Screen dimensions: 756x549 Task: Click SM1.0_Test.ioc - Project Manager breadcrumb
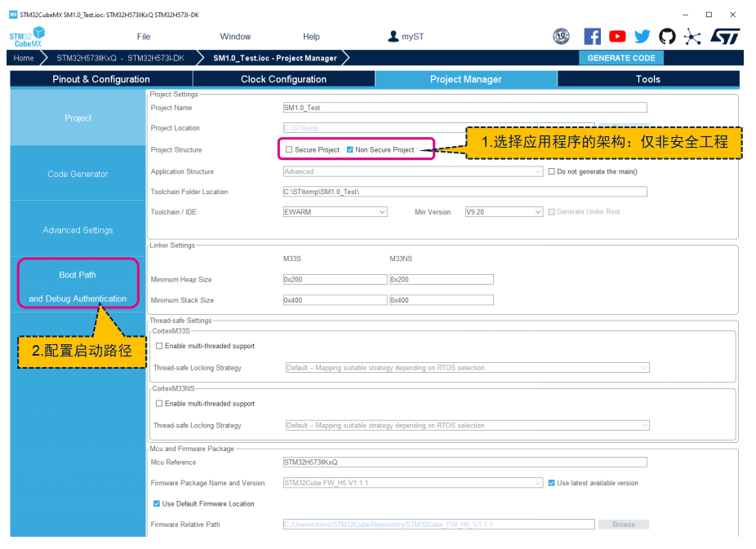pos(275,58)
